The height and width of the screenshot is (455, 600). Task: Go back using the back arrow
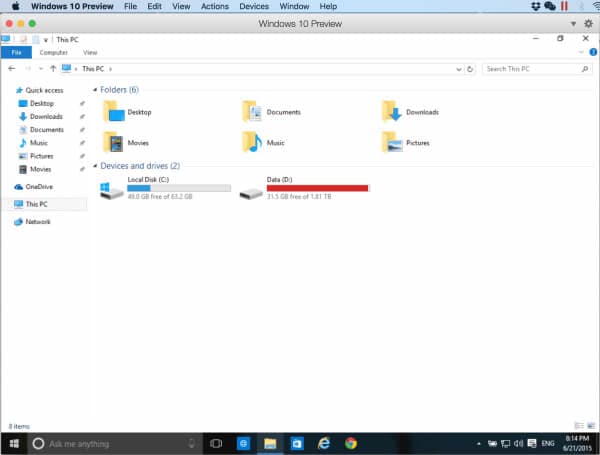click(12, 68)
